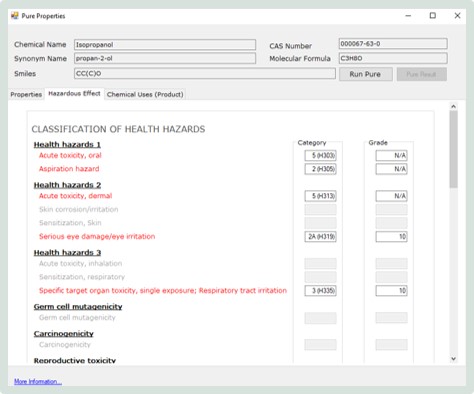Click the Classification of Health Hazards title
Viewport: 474px width, 394px height.
coord(118,129)
